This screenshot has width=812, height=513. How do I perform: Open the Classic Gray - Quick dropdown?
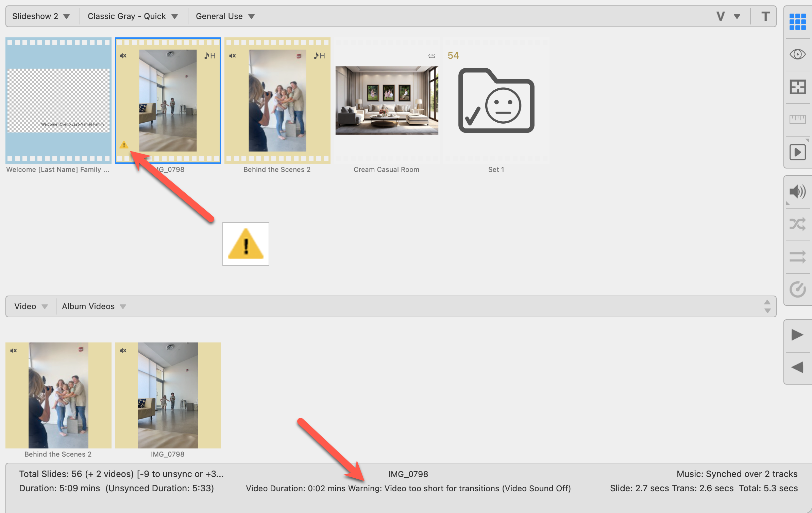133,16
